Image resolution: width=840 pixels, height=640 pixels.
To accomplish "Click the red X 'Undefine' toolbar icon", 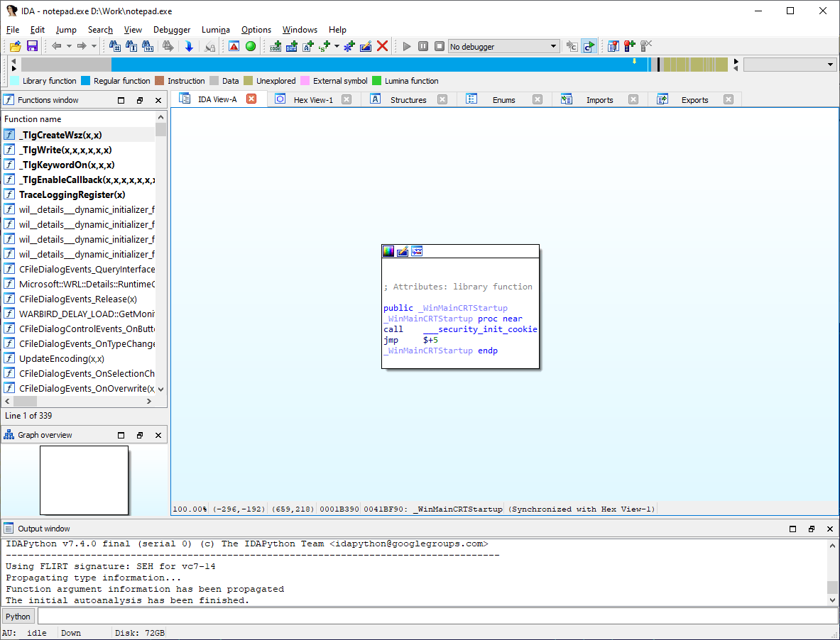I will click(x=383, y=45).
